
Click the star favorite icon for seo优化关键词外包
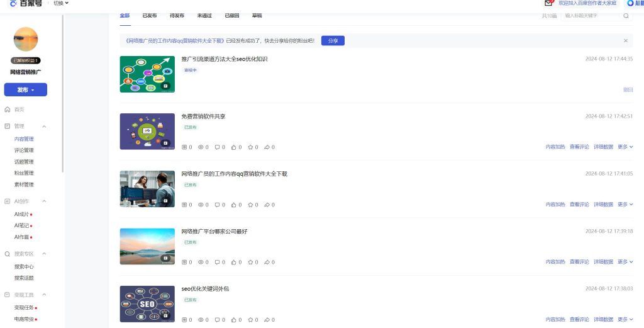tap(250, 320)
